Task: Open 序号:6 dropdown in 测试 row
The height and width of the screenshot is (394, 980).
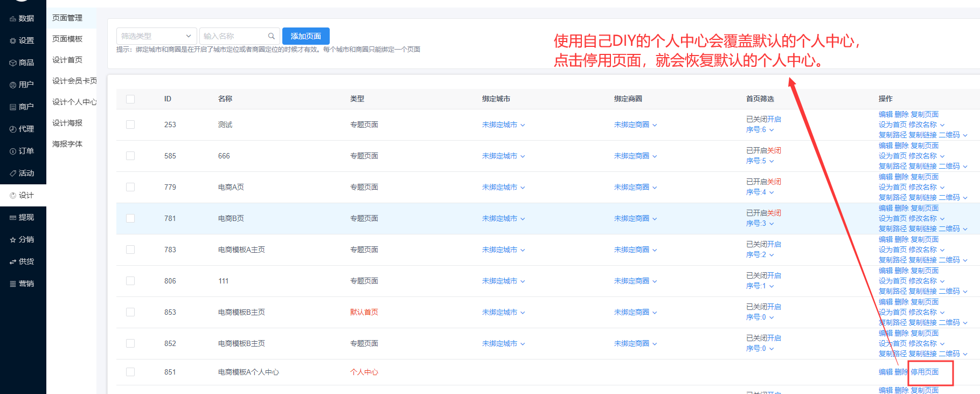Action: point(760,130)
